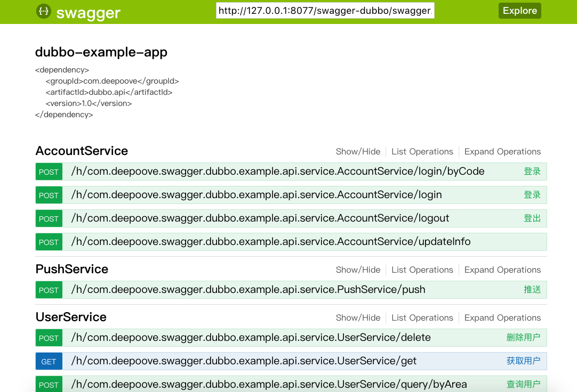
Task: Click the 获取用户 summary text
Action: 523,361
